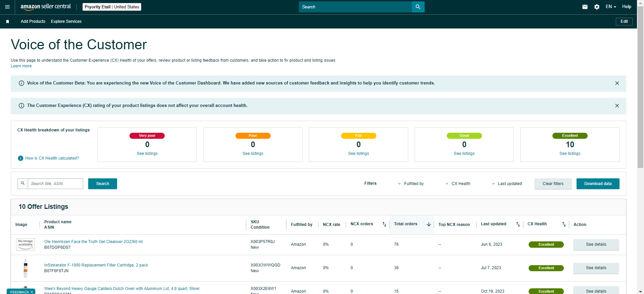Click SKU X003OWWQGD text
Viewport: 644px width, 294px height.
coord(265,265)
